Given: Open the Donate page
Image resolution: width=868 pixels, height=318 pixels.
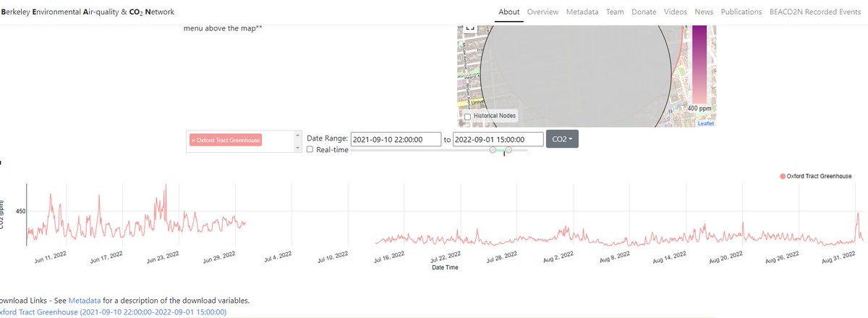Looking at the screenshot, I should [644, 12].
